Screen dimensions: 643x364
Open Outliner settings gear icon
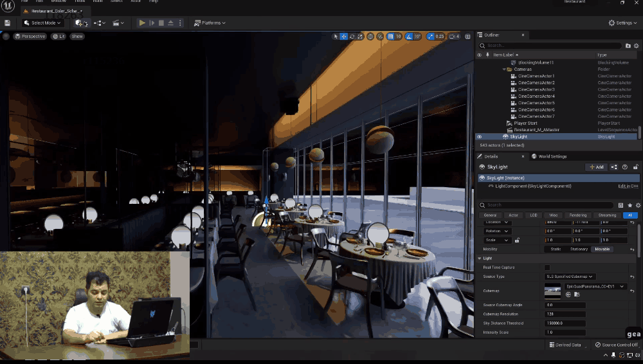point(637,46)
